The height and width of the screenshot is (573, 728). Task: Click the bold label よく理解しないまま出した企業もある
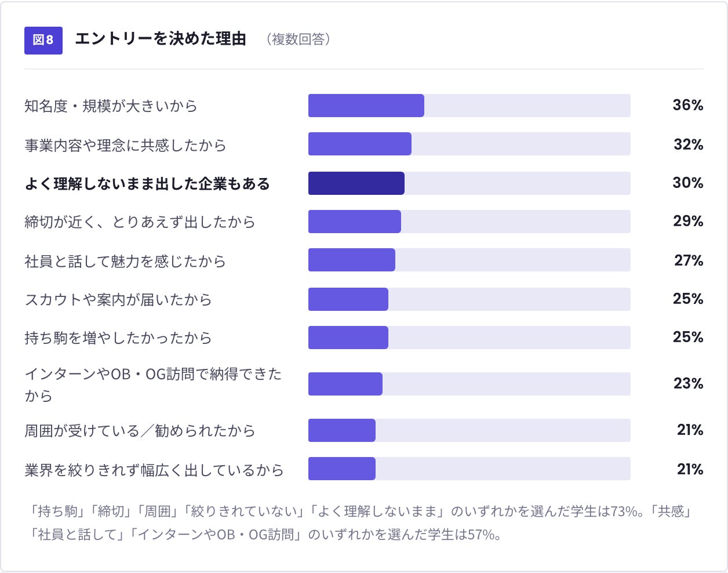tap(147, 184)
